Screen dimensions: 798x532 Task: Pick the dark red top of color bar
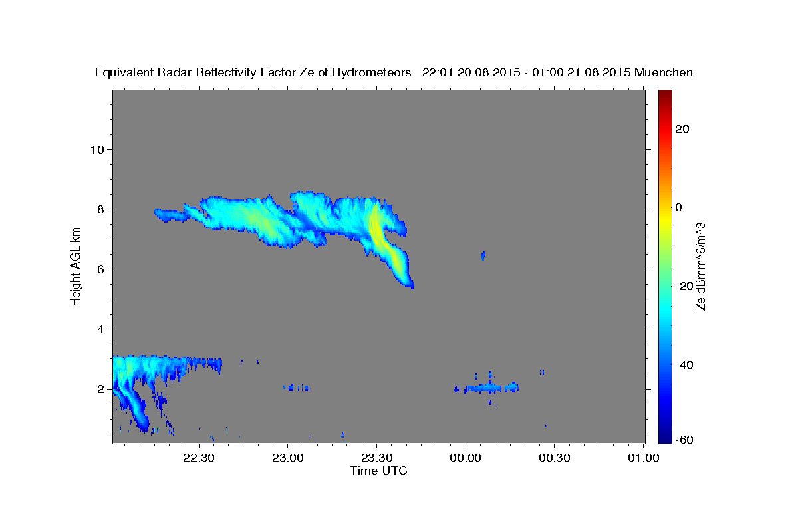[664, 94]
